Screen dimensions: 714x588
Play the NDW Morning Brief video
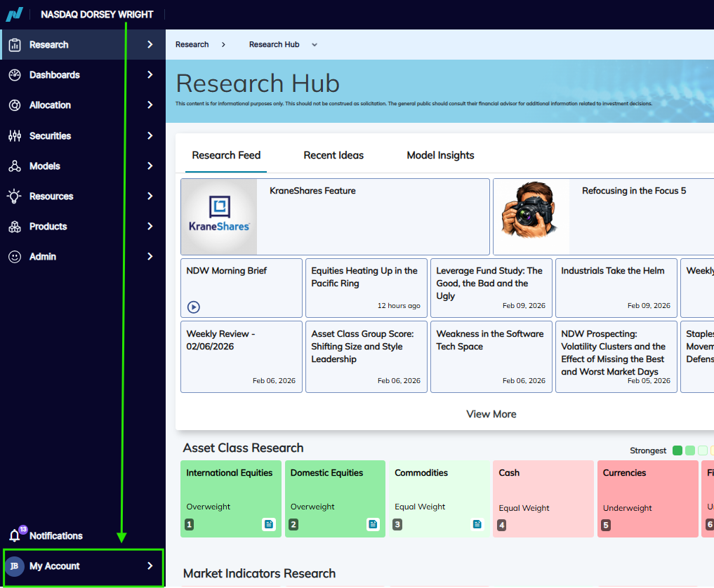click(x=194, y=307)
